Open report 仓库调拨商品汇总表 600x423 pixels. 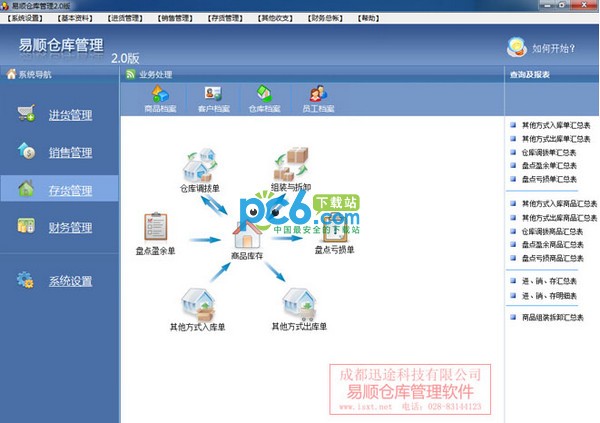pos(552,231)
